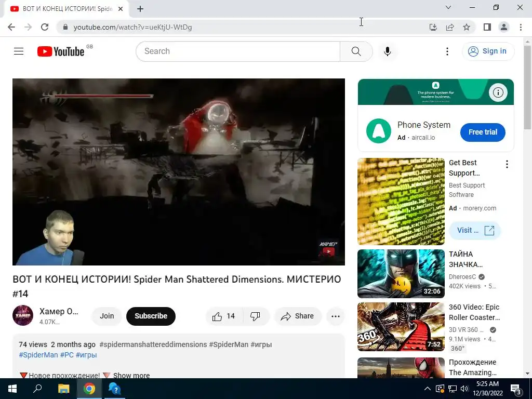View site information padlock icon
Viewport: 532px width, 399px height.
point(65,27)
